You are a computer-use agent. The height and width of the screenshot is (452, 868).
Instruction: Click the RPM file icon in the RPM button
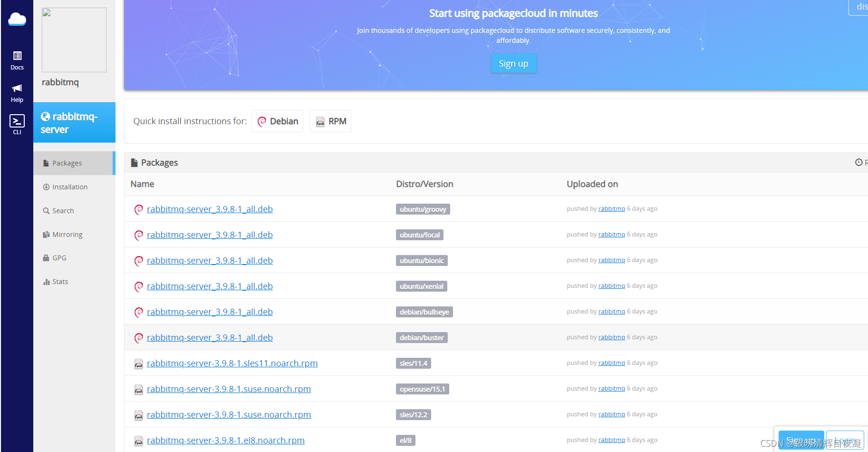[320, 122]
